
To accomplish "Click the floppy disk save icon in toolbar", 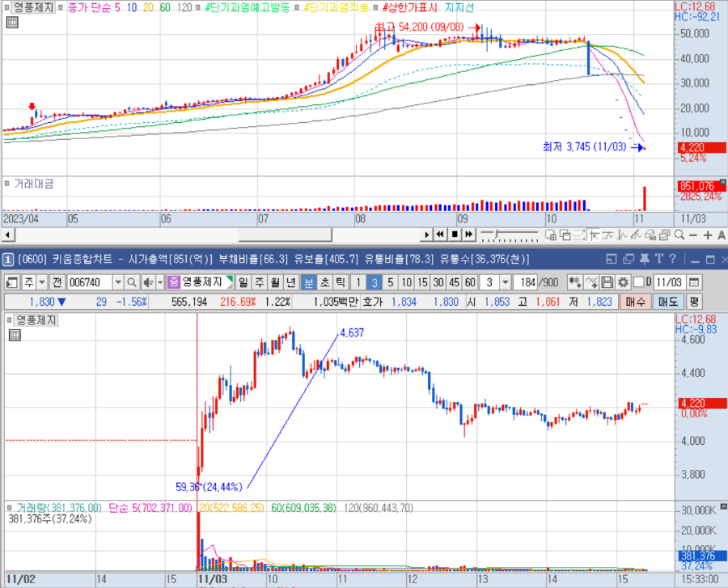I will pos(607,282).
